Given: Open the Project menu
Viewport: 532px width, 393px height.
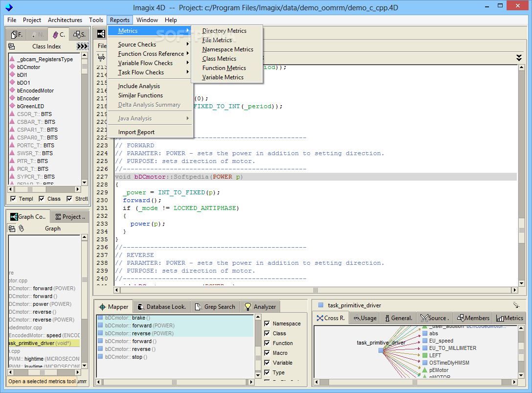Looking at the screenshot, I should pyautogui.click(x=32, y=20).
